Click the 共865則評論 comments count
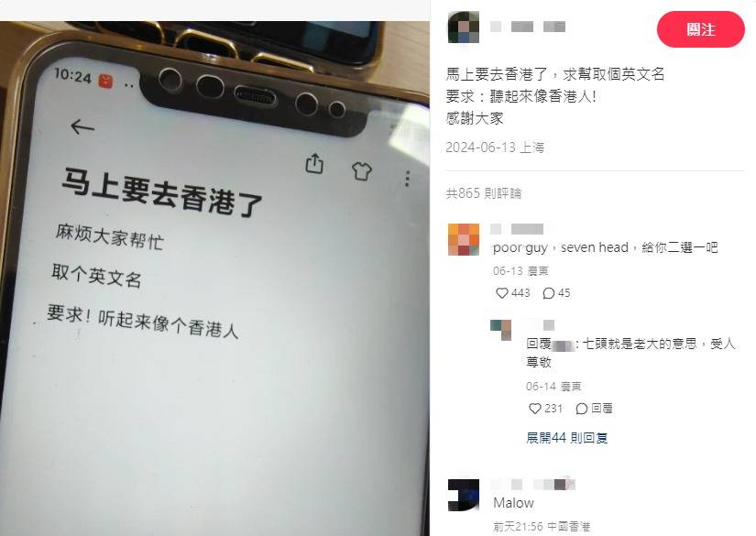Image resolution: width=756 pixels, height=536 pixels. coord(484,193)
